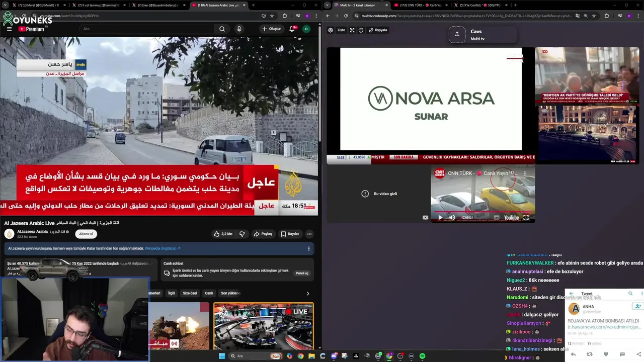Image resolution: width=644 pixels, height=362 pixels.
Task: Open Multi tv settings gear icon
Action: (x=331, y=30)
